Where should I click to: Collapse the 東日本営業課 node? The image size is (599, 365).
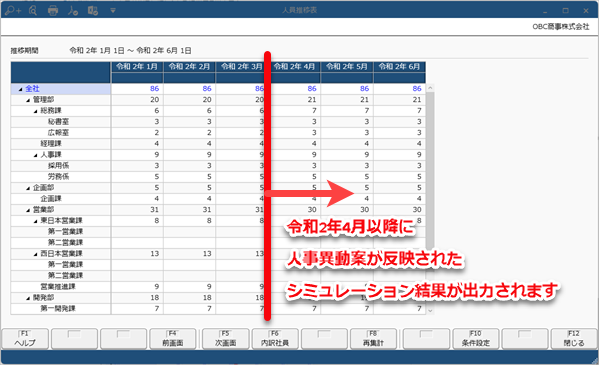(x=36, y=221)
